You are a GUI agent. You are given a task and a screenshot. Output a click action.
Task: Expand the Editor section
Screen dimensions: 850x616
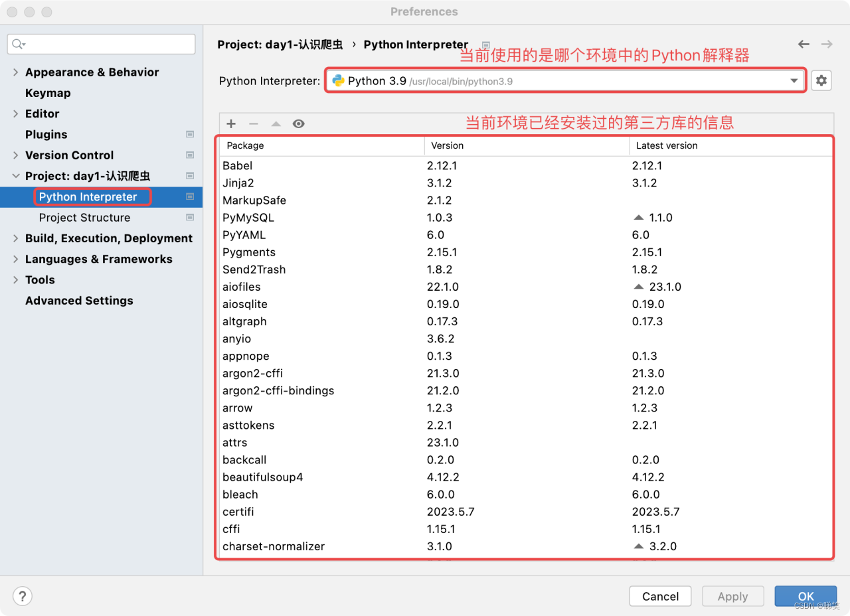pos(15,114)
